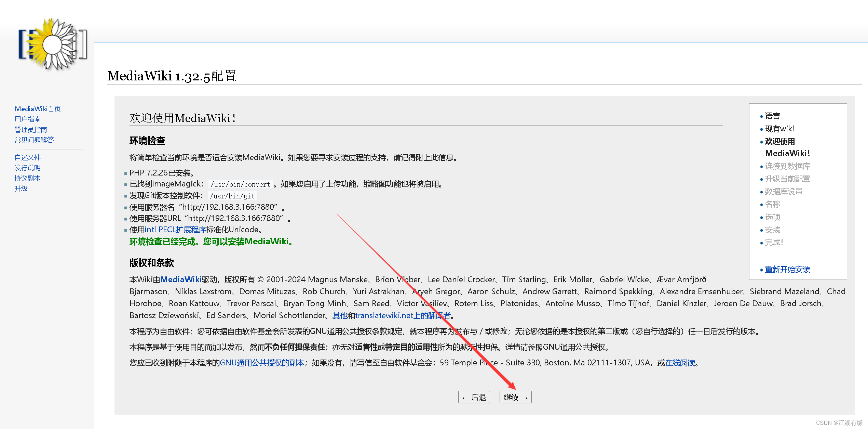
Task: Select 语言 step in installer list
Action: point(772,116)
